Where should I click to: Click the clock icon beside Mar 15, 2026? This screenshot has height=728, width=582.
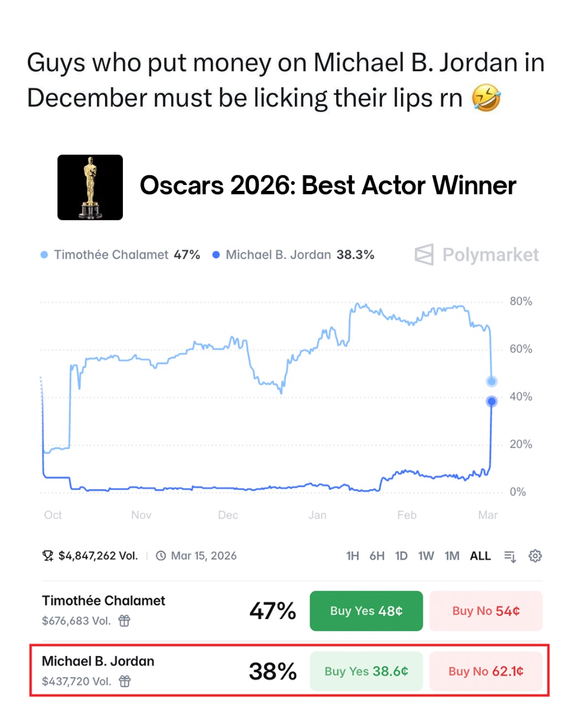coord(161,556)
